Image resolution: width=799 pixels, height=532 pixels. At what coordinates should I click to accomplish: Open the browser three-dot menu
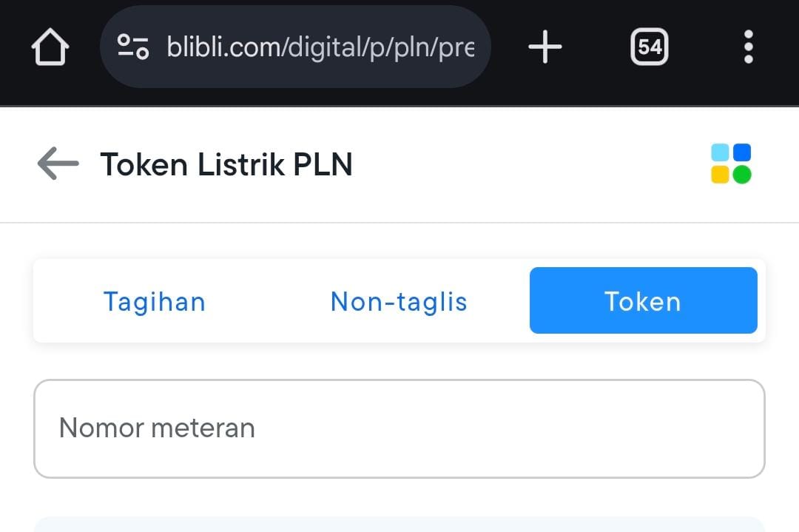(x=748, y=47)
